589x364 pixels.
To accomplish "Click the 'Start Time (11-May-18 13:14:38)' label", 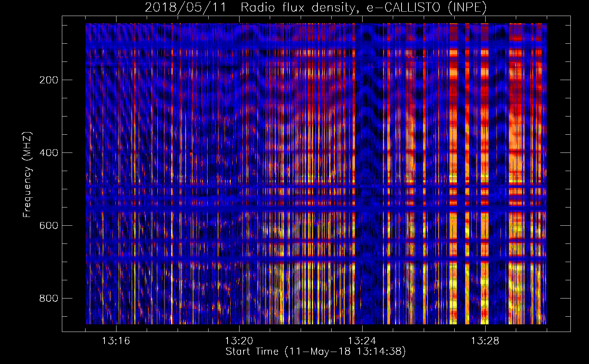I will [316, 352].
